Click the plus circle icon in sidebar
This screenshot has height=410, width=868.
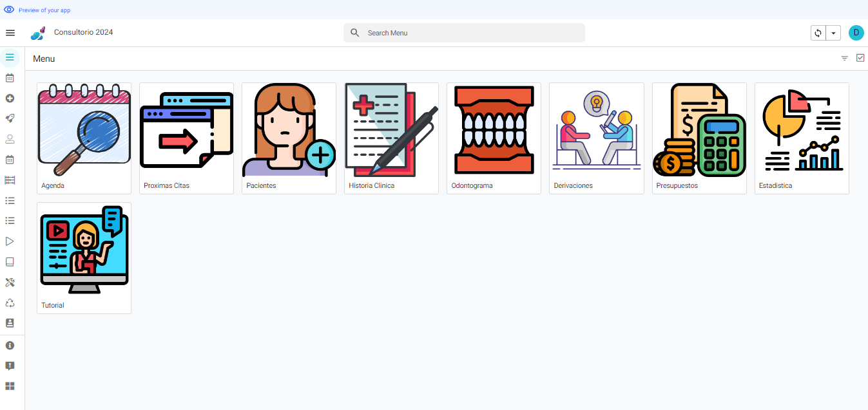coord(10,98)
